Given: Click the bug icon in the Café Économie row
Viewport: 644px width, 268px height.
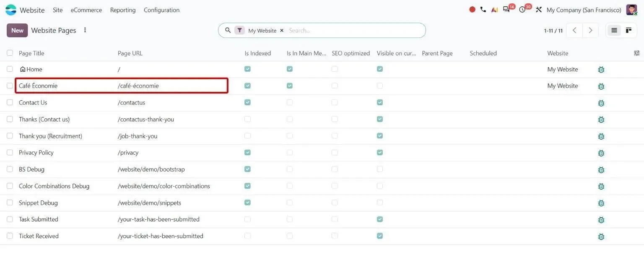Looking at the screenshot, I should [x=601, y=86].
